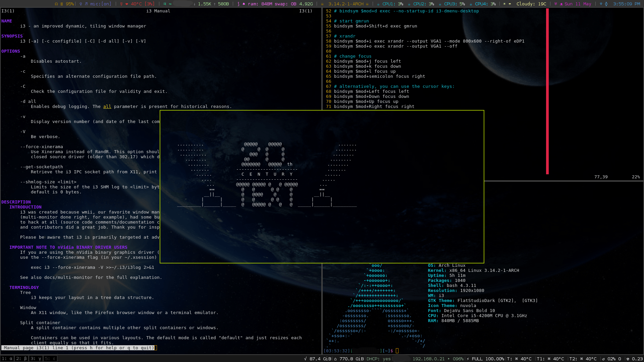The width and height of the screenshot is (644, 362).
Task: Click the home icon before 770.8 GiB
Action: (x=335, y=359)
